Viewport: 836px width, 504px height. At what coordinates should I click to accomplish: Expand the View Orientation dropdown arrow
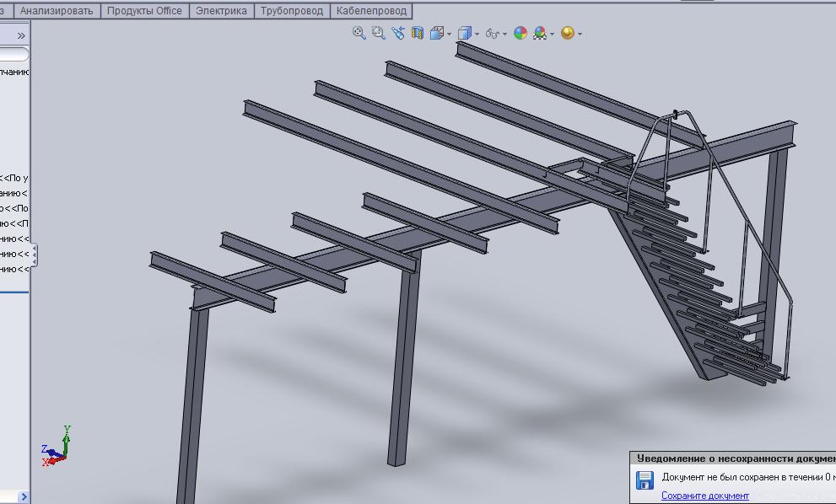pyautogui.click(x=449, y=34)
